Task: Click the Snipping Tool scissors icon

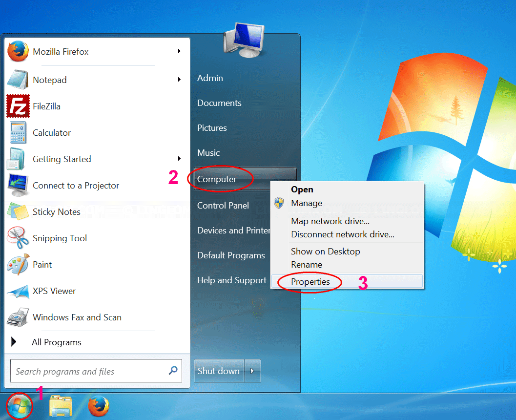Action: point(18,238)
